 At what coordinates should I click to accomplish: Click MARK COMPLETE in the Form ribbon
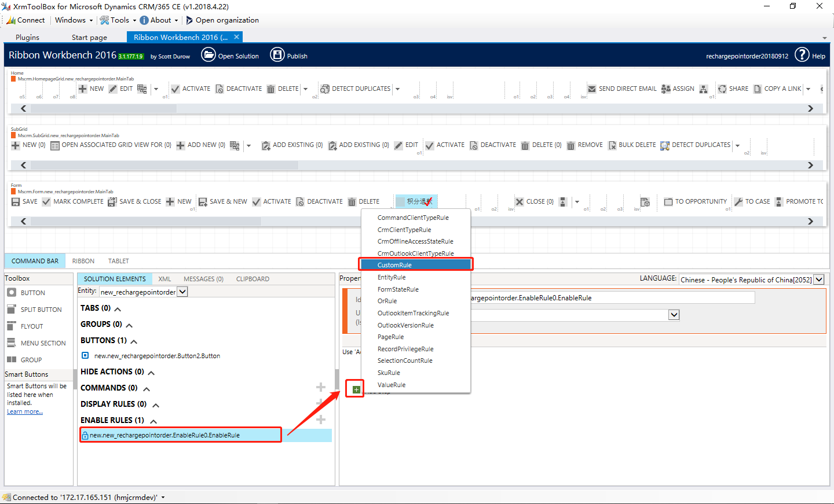pos(73,201)
